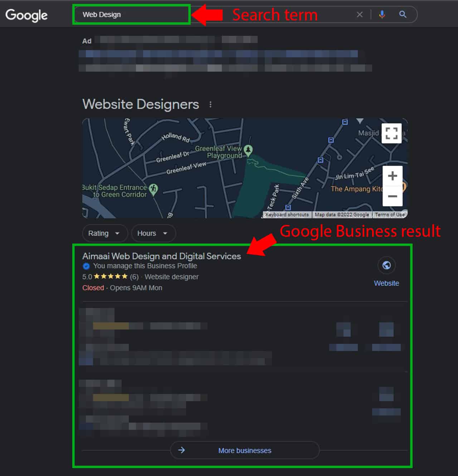Viewport: 458px width, 476px height.
Task: Open the Hours filter dropdown
Action: 154,234
